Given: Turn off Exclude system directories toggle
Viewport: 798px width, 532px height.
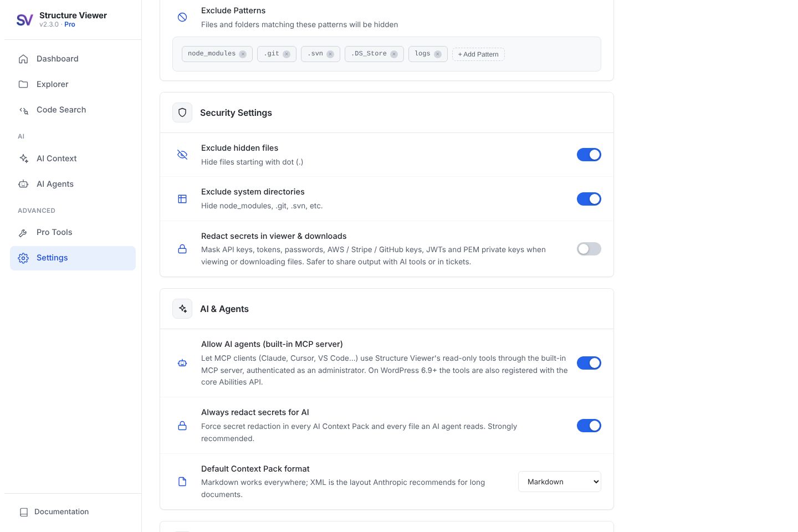Looking at the screenshot, I should point(589,199).
